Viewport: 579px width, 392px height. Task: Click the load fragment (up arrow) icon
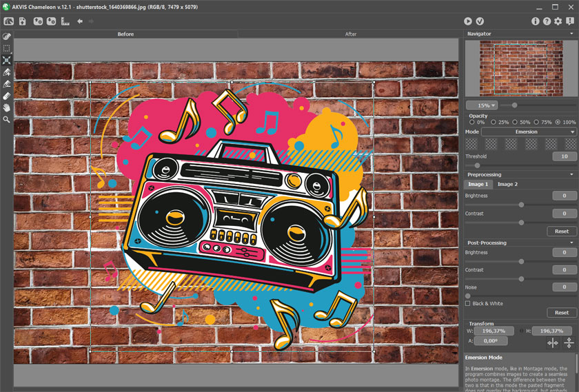pyautogui.click(x=38, y=21)
